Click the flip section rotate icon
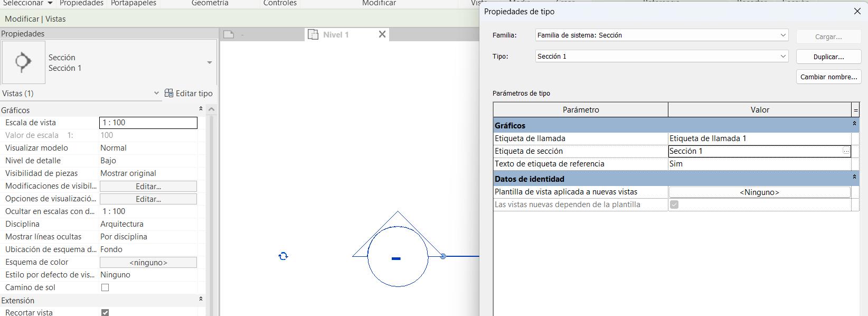The height and width of the screenshot is (316, 868). click(x=283, y=256)
